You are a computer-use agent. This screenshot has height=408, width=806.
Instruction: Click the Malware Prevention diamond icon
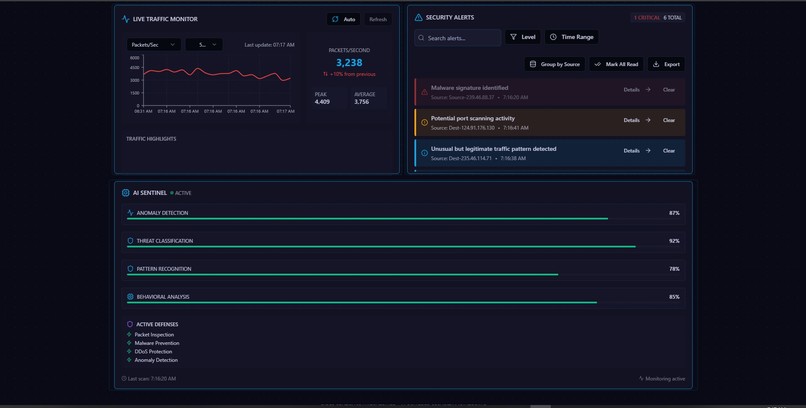(x=129, y=343)
